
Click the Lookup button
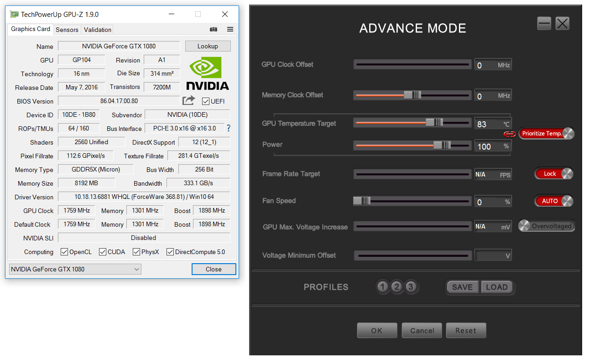click(208, 46)
